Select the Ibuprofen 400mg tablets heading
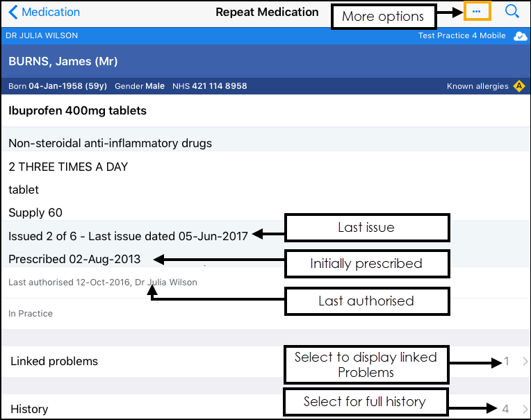This screenshot has width=531, height=420. (x=77, y=110)
